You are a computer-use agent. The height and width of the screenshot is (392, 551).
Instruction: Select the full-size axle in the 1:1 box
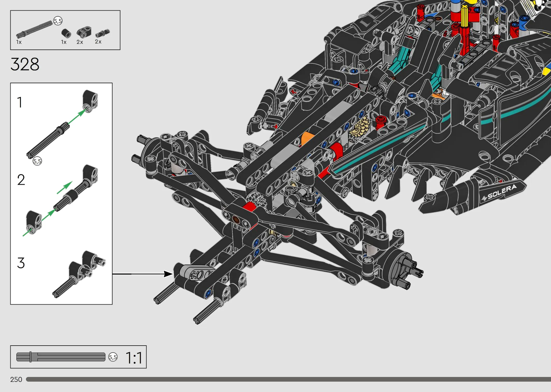(61, 357)
